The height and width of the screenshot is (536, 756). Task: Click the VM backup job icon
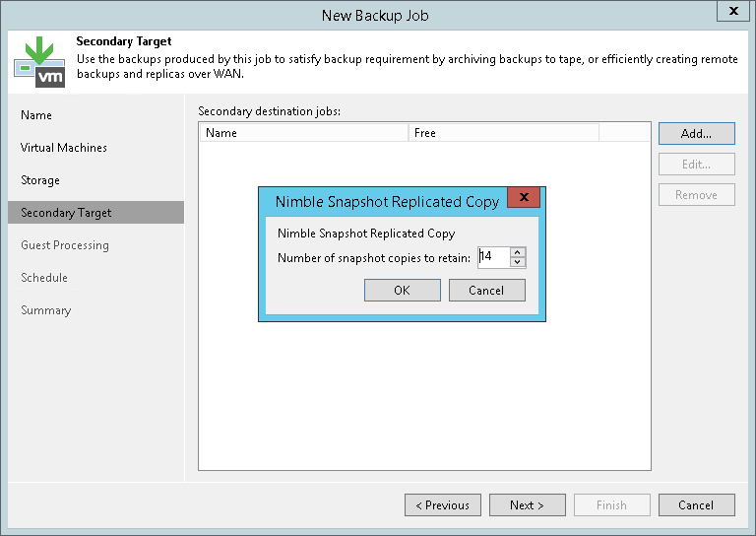(39, 62)
